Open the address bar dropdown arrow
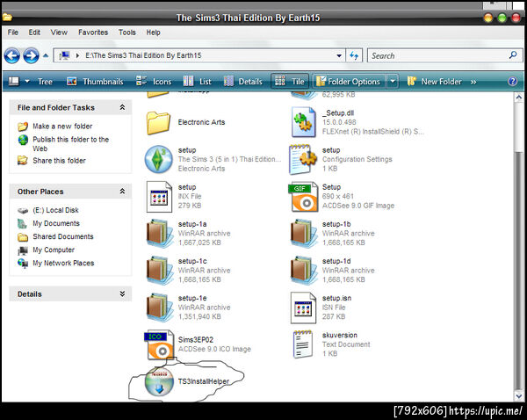The width and height of the screenshot is (527, 420). (339, 56)
